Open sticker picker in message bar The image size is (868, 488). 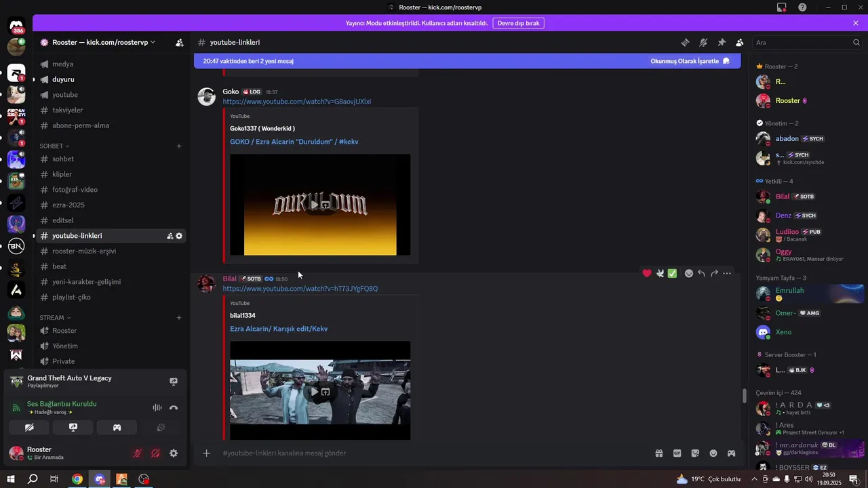point(695,453)
